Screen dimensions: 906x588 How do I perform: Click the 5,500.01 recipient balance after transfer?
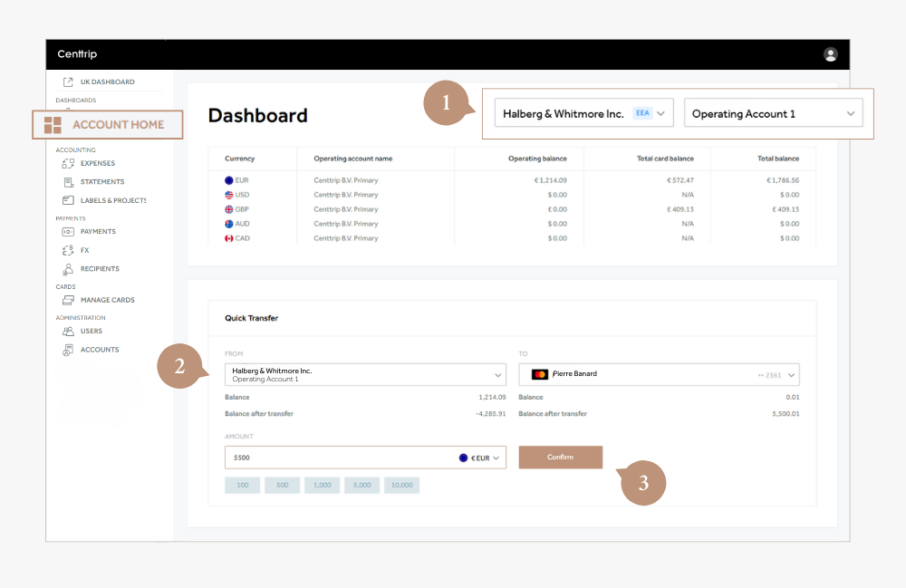(786, 413)
